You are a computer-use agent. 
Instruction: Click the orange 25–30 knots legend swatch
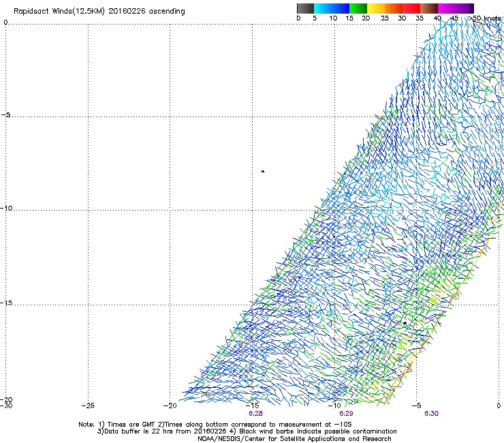(394, 8)
